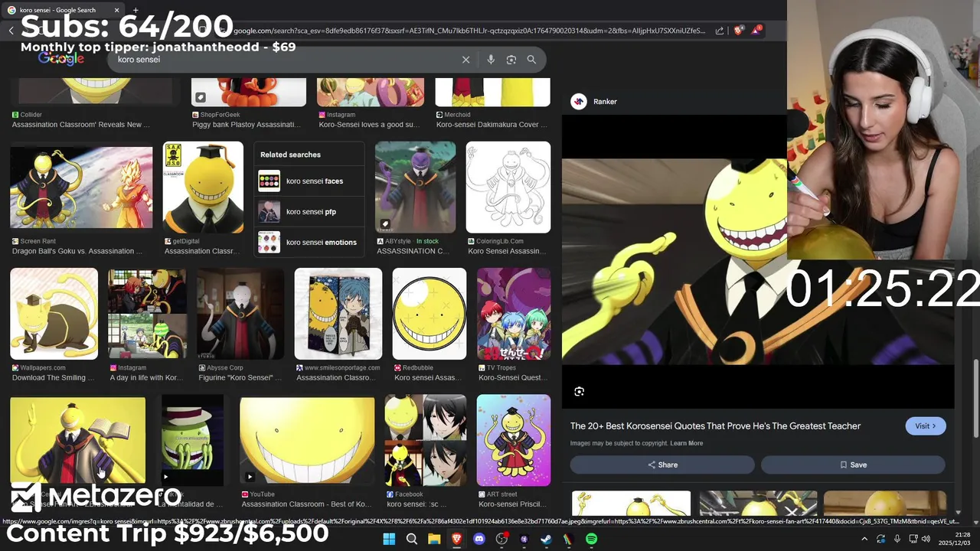
Task: Open Brave Rewards triangle icon
Action: click(756, 31)
